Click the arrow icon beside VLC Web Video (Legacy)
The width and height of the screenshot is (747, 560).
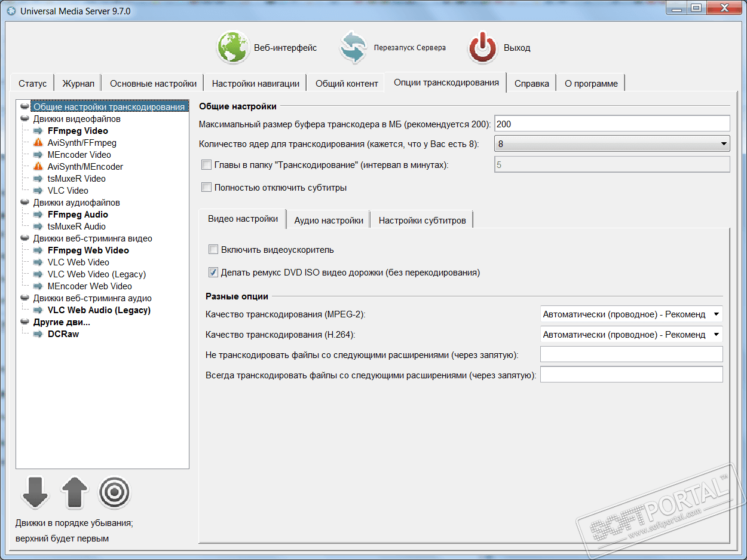point(38,274)
